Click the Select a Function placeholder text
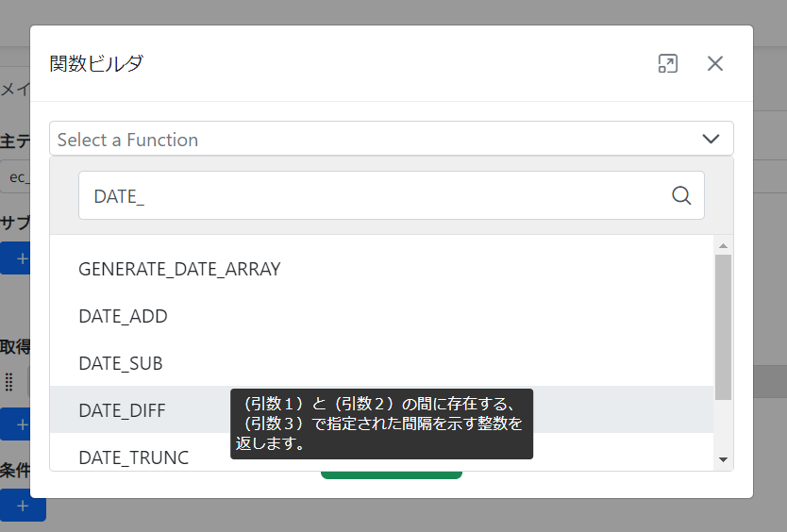The image size is (787, 532). pos(128,140)
